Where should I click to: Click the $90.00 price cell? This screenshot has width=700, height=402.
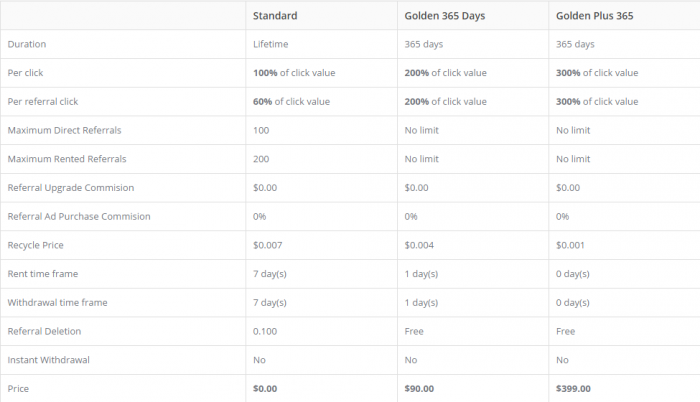(419, 389)
